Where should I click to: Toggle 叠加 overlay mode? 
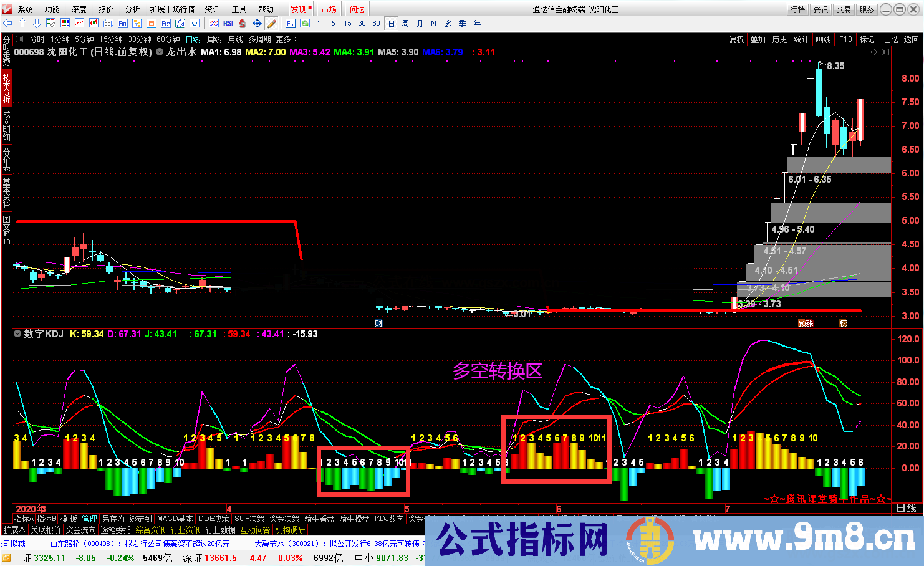click(758, 39)
